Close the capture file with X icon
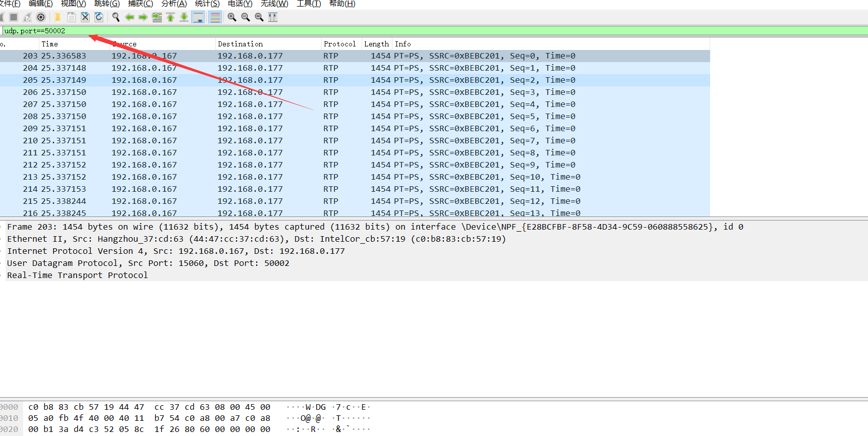The height and width of the screenshot is (436, 868). point(85,17)
